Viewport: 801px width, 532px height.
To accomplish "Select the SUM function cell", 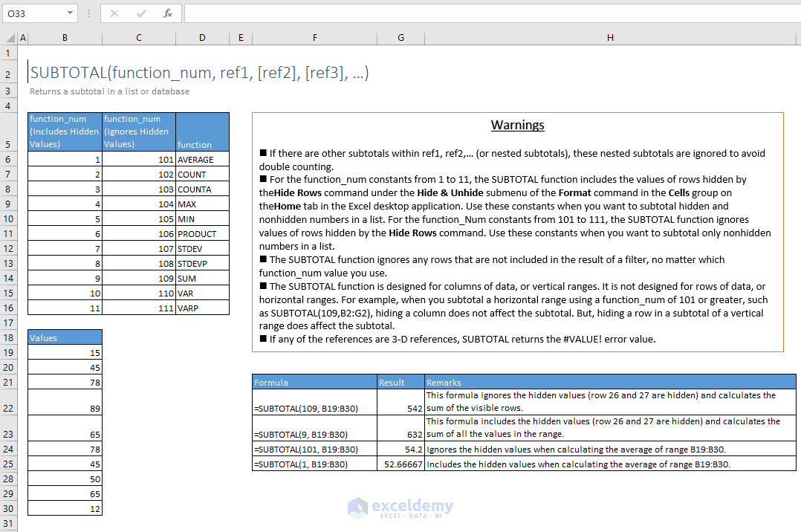I will 202,278.
